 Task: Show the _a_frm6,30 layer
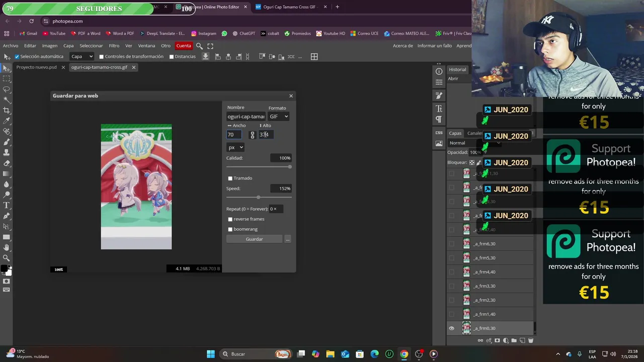pos(451,244)
